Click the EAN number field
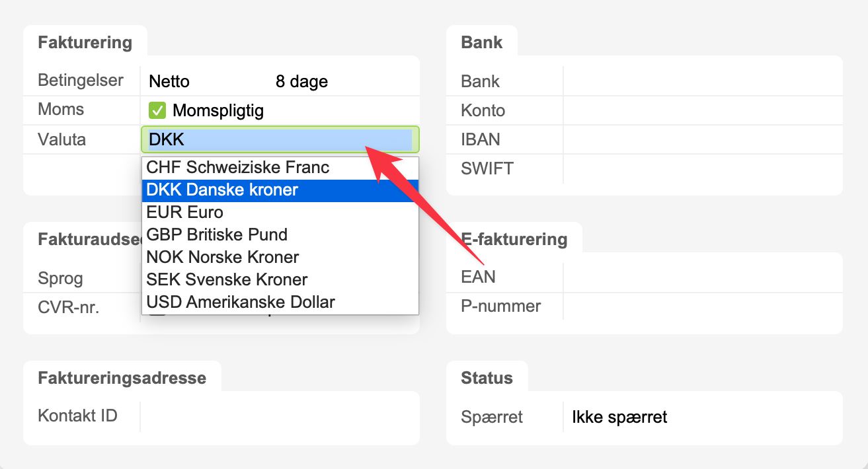868x469 pixels. coord(701,277)
